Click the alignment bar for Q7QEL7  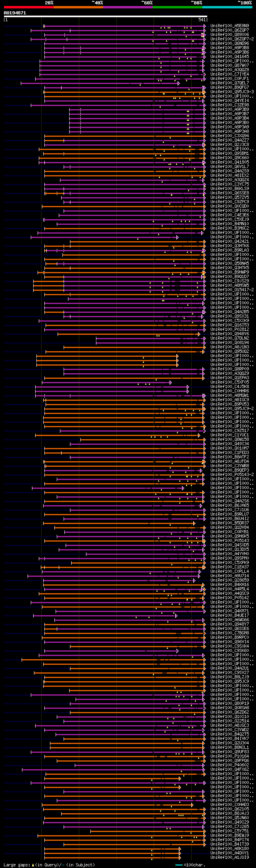click(x=100, y=83)
